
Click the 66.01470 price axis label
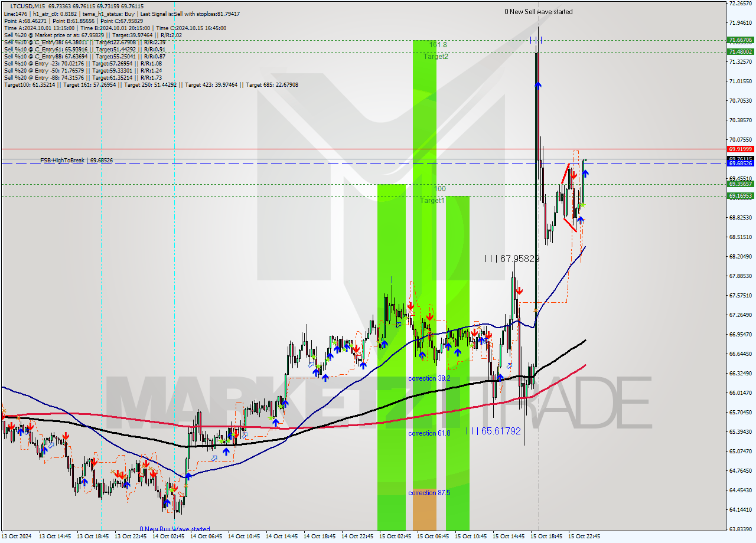click(x=741, y=392)
